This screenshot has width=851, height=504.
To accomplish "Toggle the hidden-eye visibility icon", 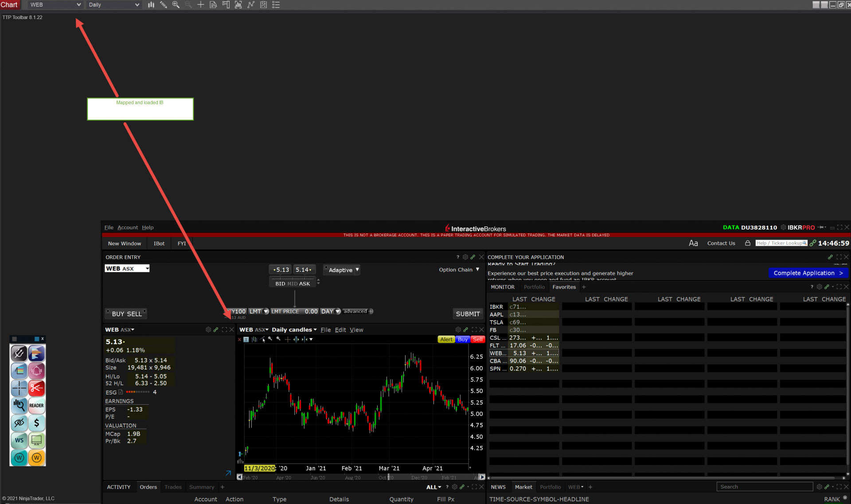I will tap(19, 422).
